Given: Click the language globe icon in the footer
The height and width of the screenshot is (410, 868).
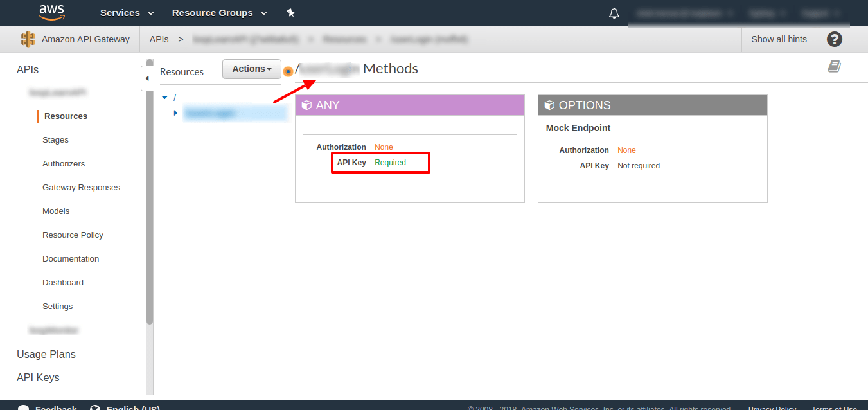Looking at the screenshot, I should [95, 406].
